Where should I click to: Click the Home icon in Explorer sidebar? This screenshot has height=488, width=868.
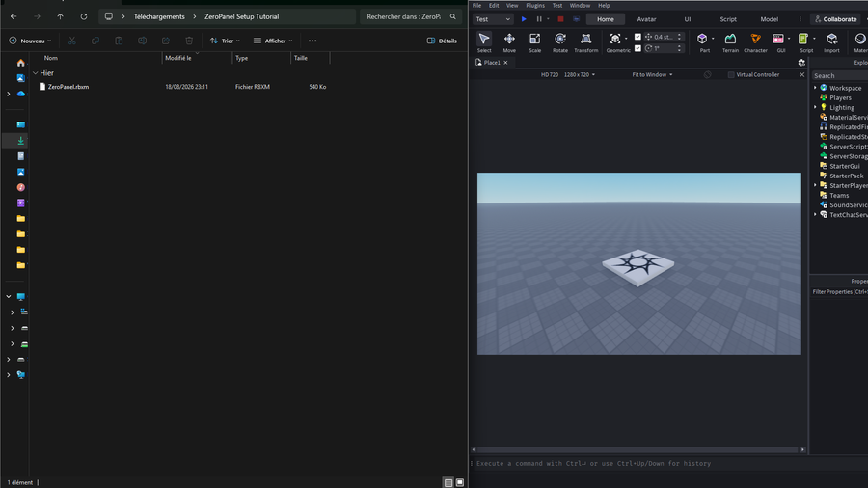(20, 63)
